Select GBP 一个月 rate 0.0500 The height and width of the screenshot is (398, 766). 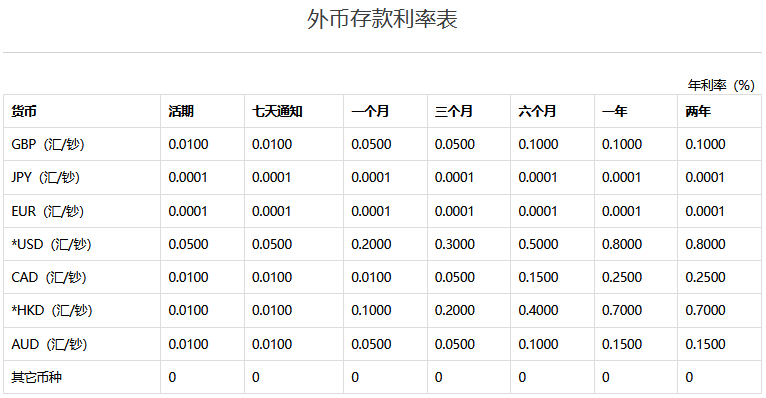371,145
